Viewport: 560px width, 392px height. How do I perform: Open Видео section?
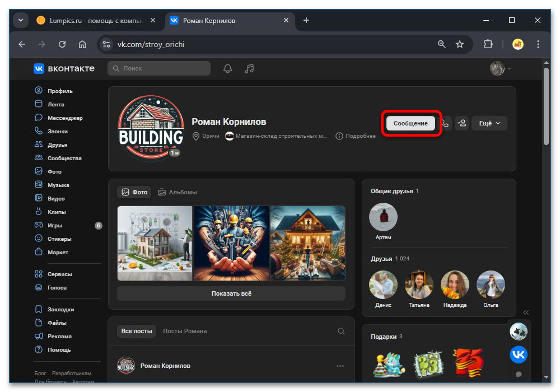[x=50, y=198]
